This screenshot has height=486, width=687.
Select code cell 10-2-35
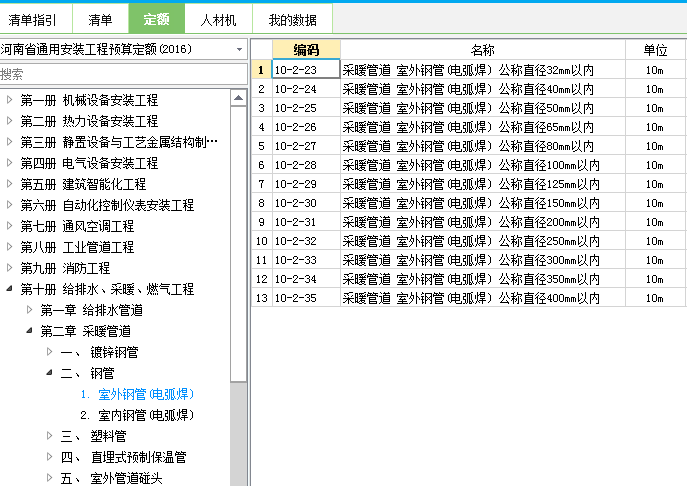(306, 298)
